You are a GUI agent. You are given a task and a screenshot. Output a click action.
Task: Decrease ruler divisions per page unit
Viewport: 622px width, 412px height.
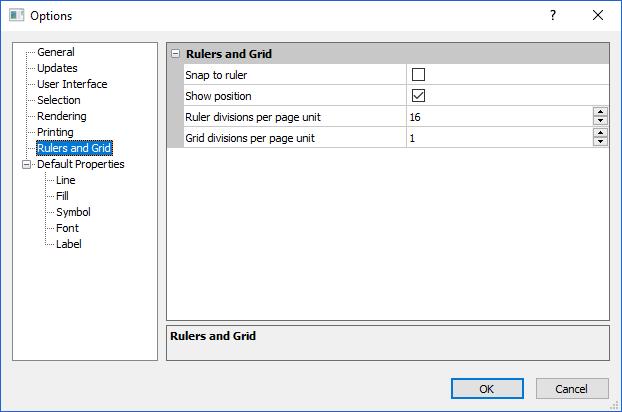click(x=600, y=121)
